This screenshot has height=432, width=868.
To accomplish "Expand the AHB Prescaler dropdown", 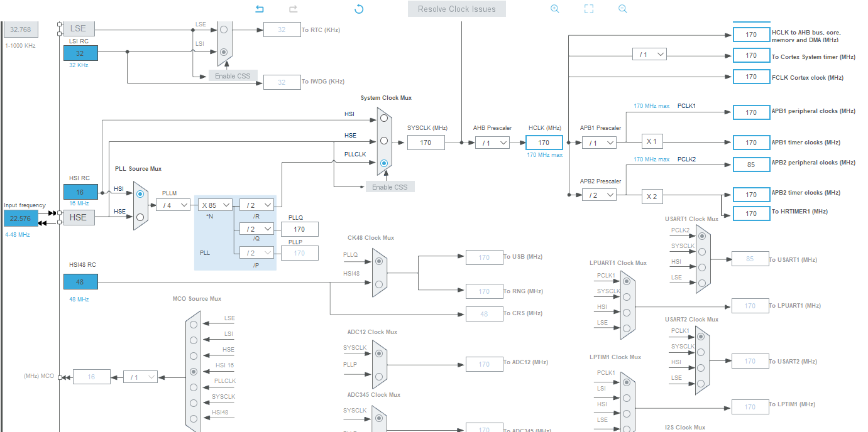I will coord(492,143).
